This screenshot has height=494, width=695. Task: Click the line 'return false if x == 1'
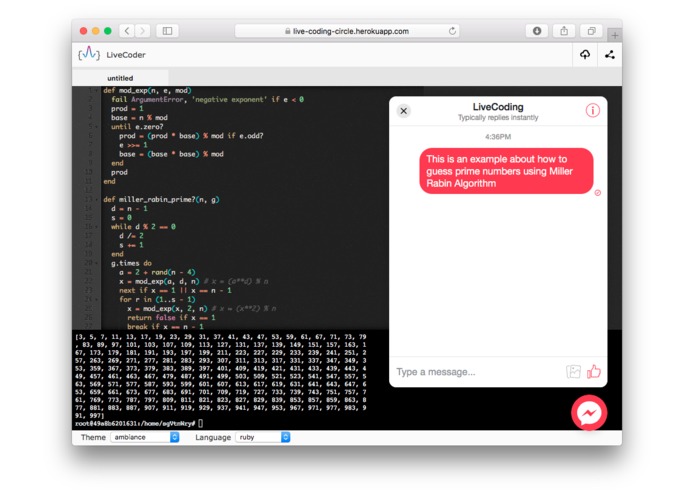171,318
